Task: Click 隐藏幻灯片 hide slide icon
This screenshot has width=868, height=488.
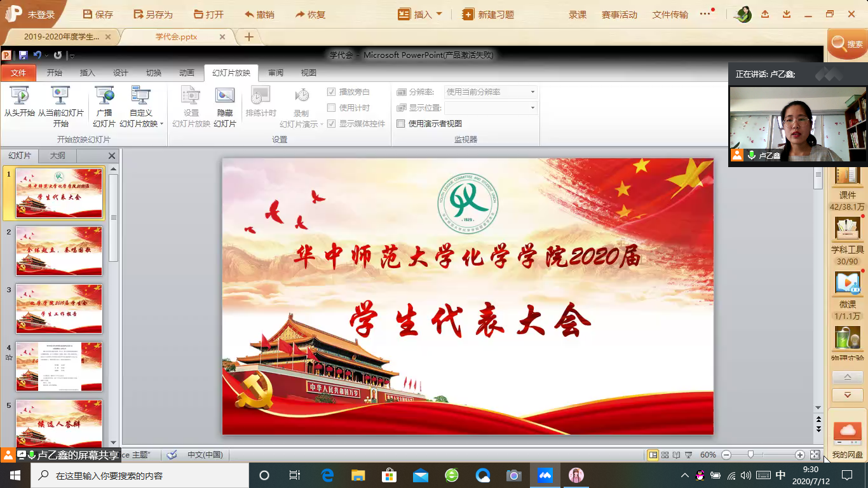Action: 225,96
